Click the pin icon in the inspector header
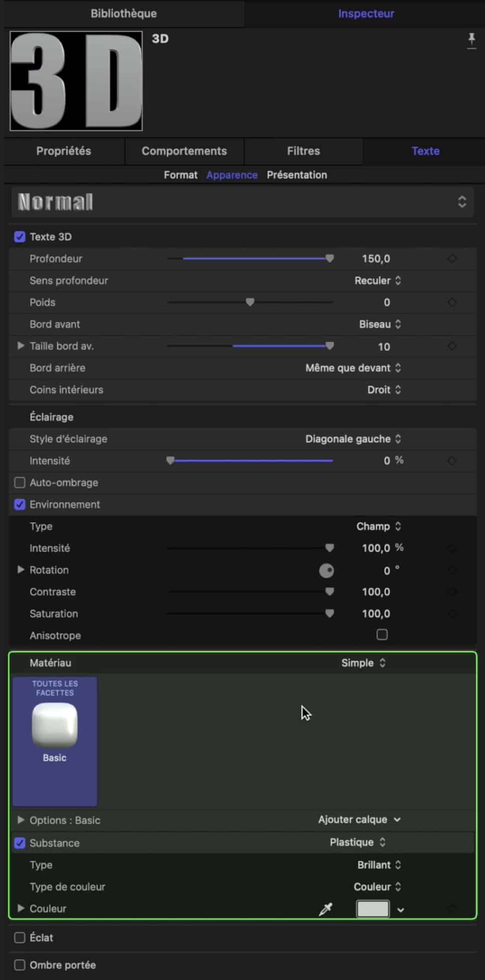The height and width of the screenshot is (980, 485). click(x=471, y=40)
